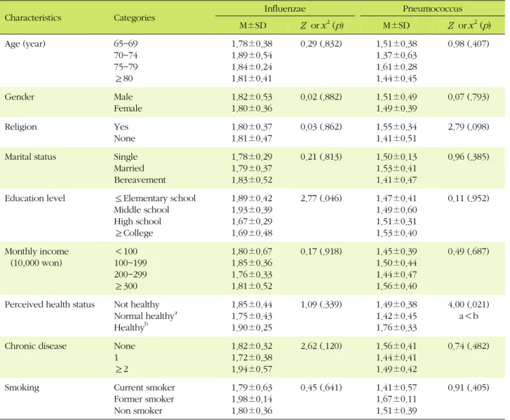Click 'Education level' row label

[35, 198]
